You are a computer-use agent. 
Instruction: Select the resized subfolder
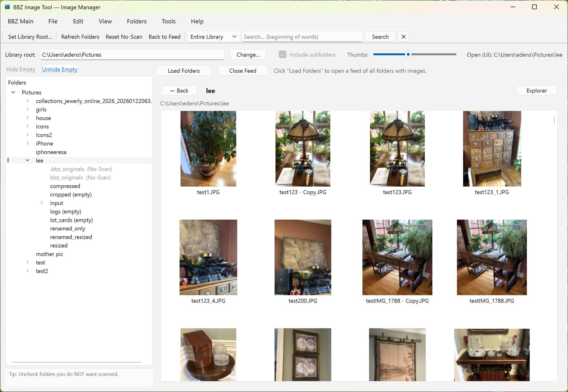pos(59,245)
